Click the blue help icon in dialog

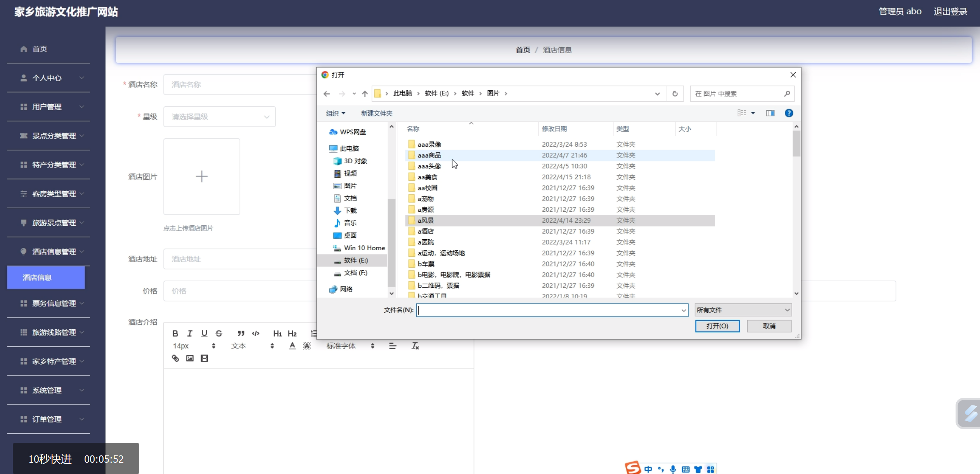point(789,113)
